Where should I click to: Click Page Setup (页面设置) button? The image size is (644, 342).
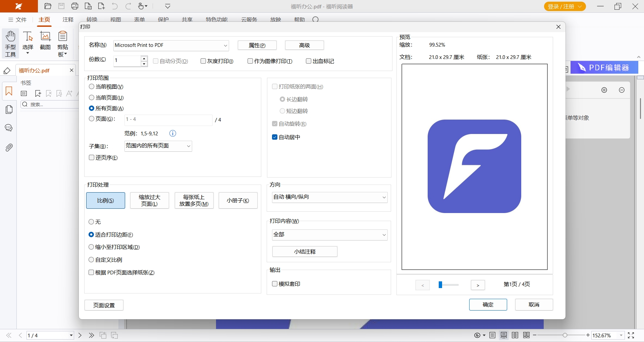pos(104,305)
